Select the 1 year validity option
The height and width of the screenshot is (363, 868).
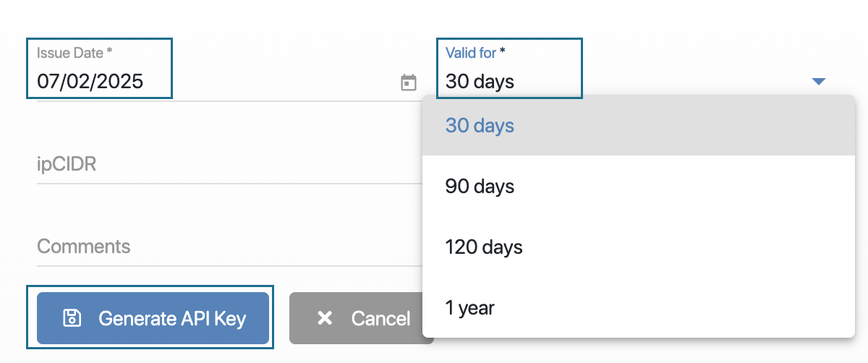point(469,307)
